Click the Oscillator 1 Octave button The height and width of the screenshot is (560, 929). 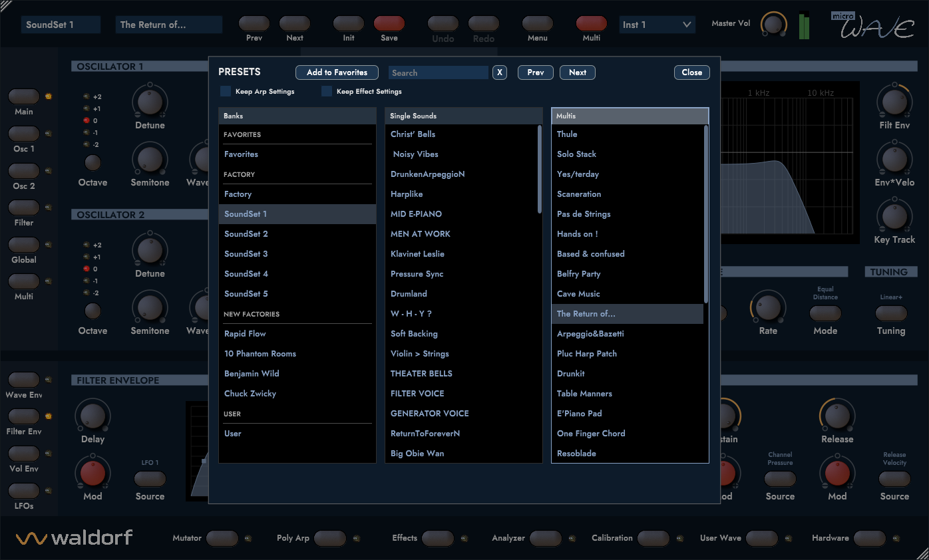(93, 162)
